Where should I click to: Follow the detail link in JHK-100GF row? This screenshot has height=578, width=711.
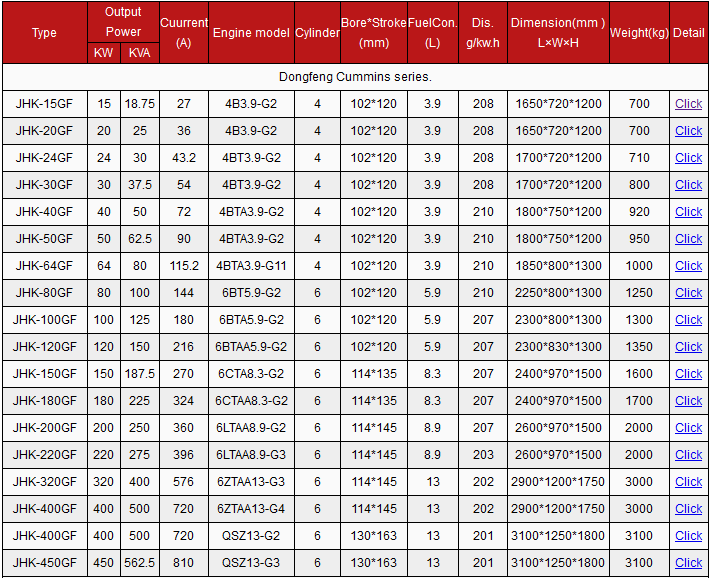(x=688, y=320)
